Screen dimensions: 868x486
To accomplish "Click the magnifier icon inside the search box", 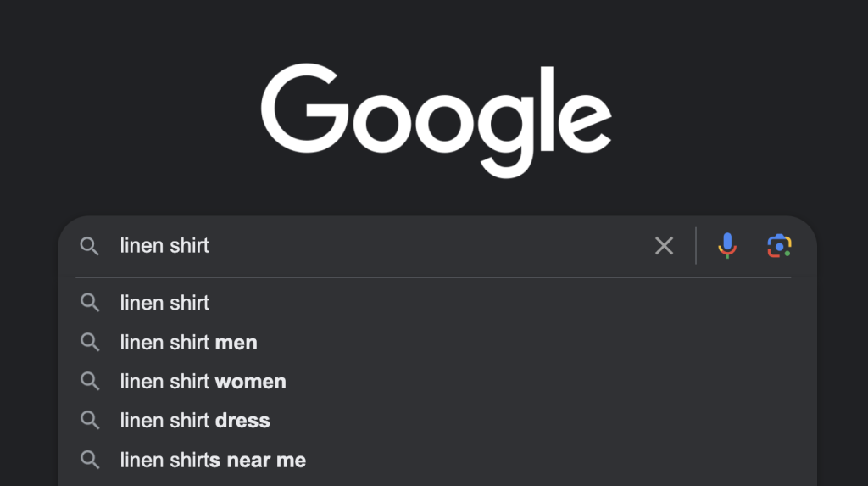I will [x=89, y=246].
